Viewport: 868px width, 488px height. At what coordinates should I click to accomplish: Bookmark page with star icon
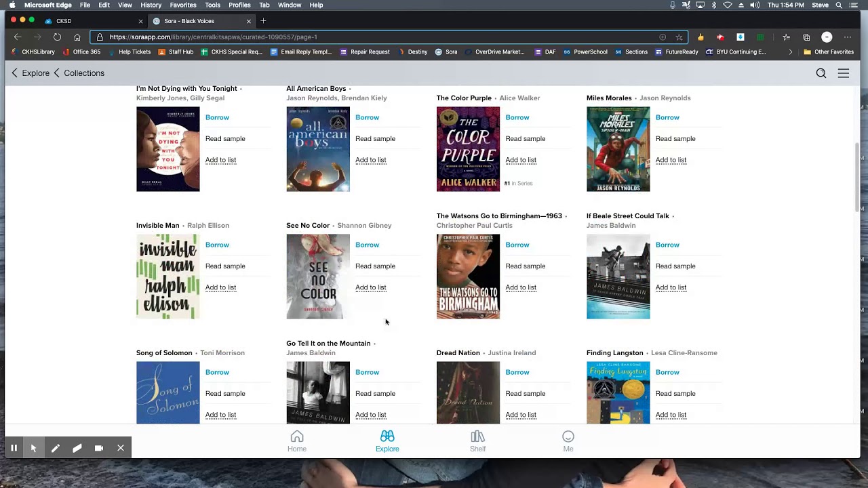[x=679, y=37]
